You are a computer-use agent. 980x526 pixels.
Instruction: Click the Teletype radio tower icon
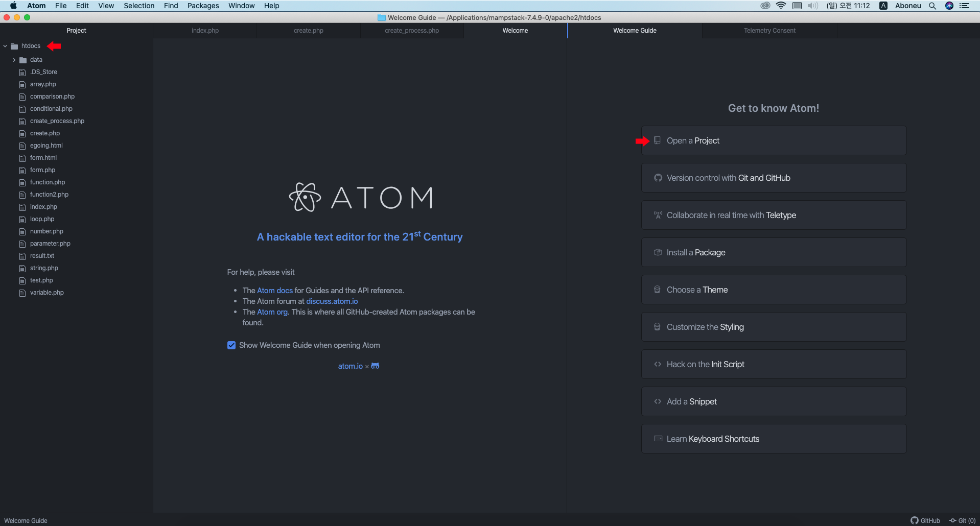coord(658,215)
